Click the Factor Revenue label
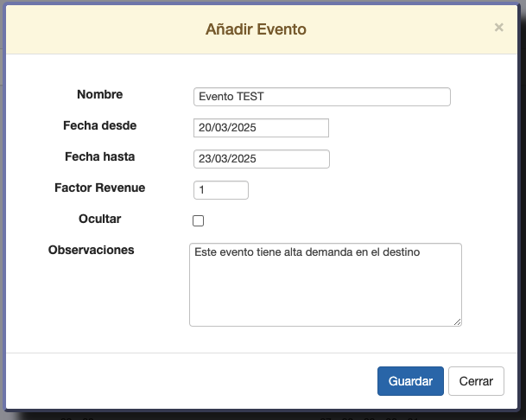526x420 pixels. pos(99,188)
